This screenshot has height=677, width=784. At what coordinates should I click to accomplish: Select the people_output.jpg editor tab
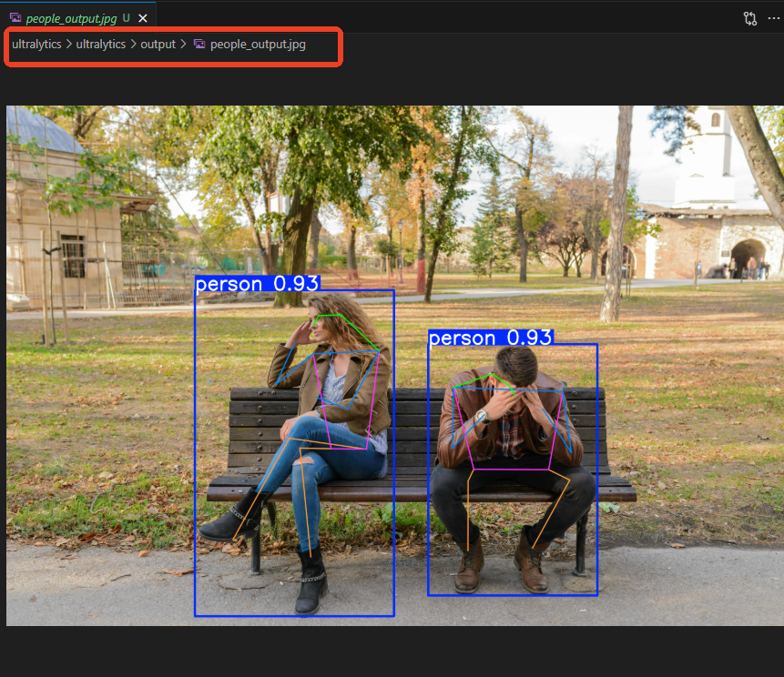click(x=78, y=18)
